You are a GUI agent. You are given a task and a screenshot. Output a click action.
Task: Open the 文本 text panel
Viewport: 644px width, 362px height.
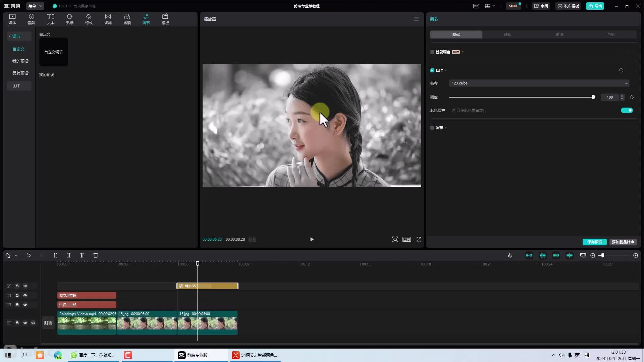51,19
